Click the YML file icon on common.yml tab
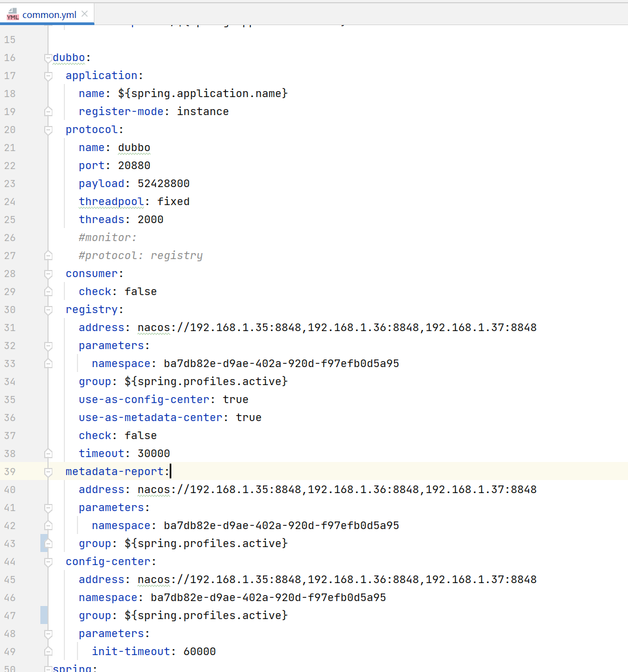The height and width of the screenshot is (672, 628). click(x=13, y=14)
